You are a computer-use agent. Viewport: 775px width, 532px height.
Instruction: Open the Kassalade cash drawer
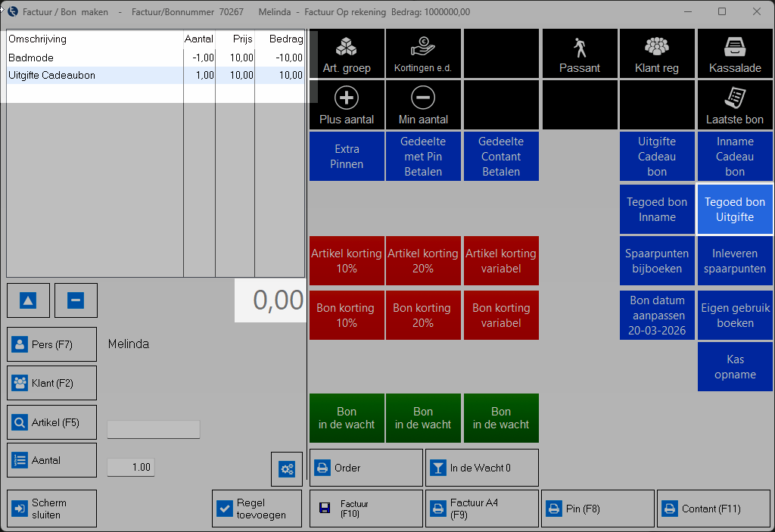tap(735, 54)
